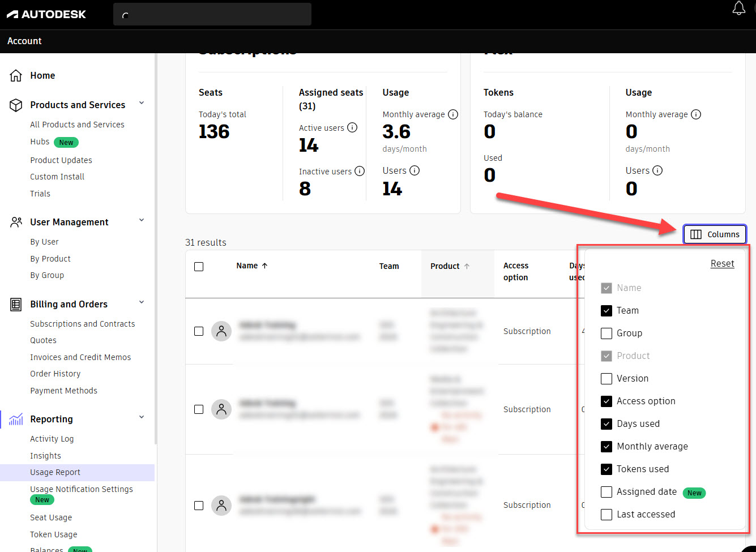Open All Products and Services
The image size is (756, 552).
point(77,125)
